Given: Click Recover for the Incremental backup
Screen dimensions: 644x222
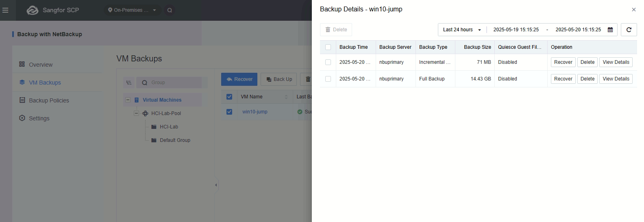Looking at the screenshot, I should [x=563, y=62].
